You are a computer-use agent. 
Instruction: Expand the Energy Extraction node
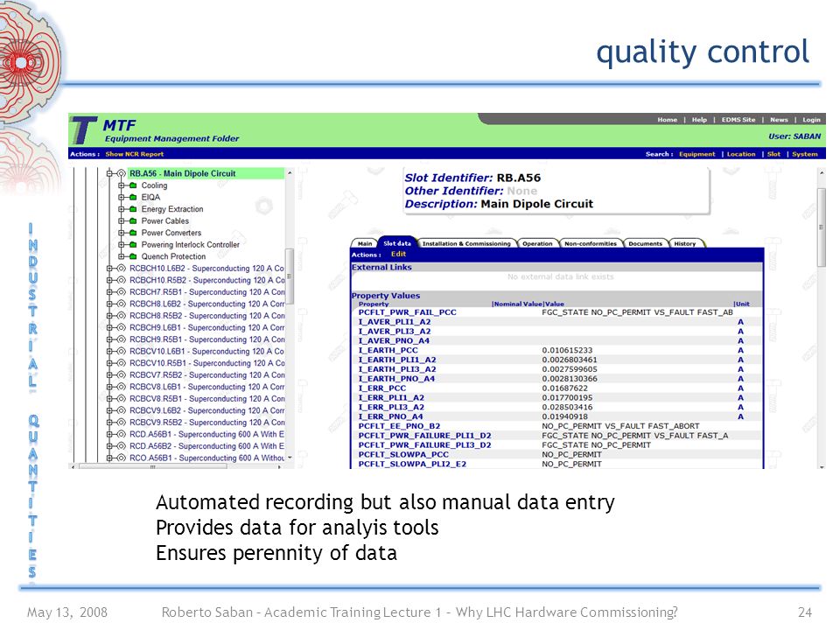tap(121, 209)
